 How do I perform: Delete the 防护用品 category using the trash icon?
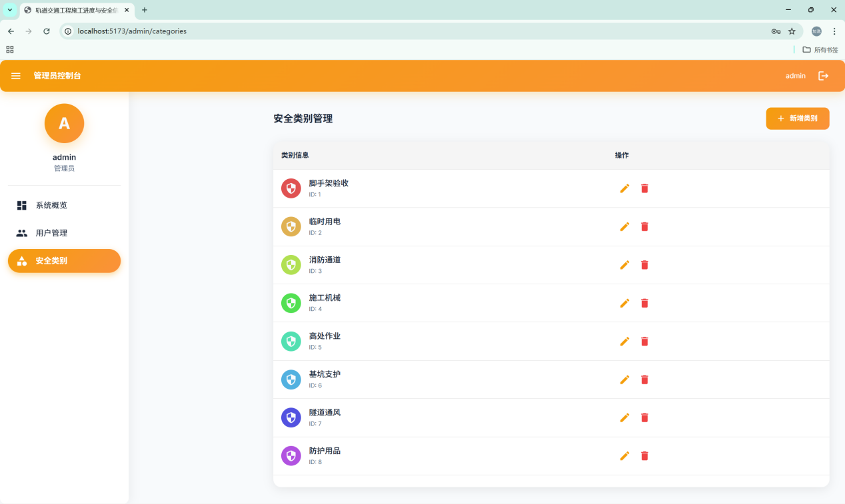(644, 455)
